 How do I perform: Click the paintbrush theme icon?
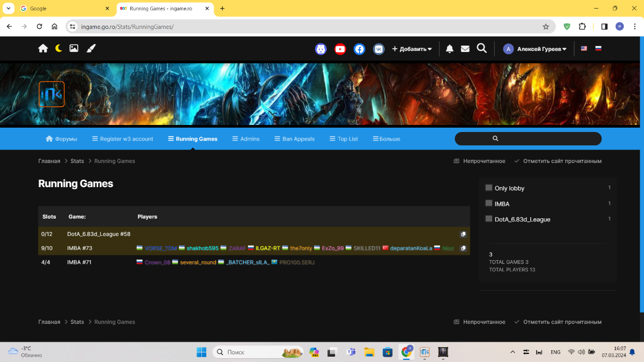pos(91,48)
